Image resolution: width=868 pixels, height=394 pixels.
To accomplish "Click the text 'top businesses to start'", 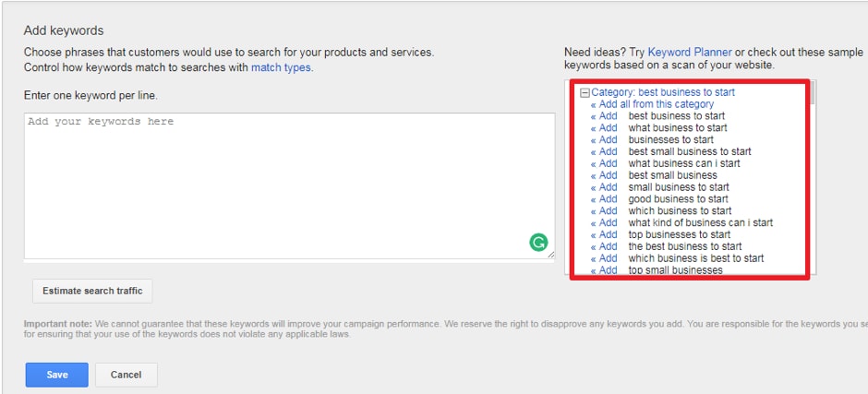I will (x=680, y=234).
